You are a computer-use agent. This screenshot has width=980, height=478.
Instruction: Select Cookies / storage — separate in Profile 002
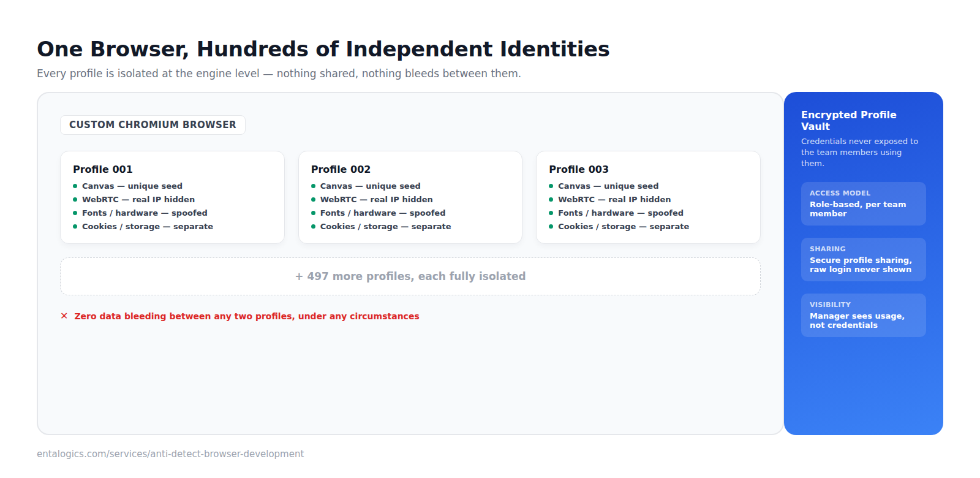click(385, 227)
